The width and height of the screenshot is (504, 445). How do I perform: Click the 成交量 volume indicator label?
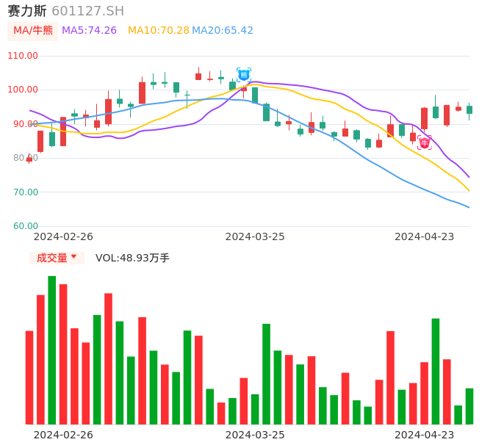coord(51,258)
